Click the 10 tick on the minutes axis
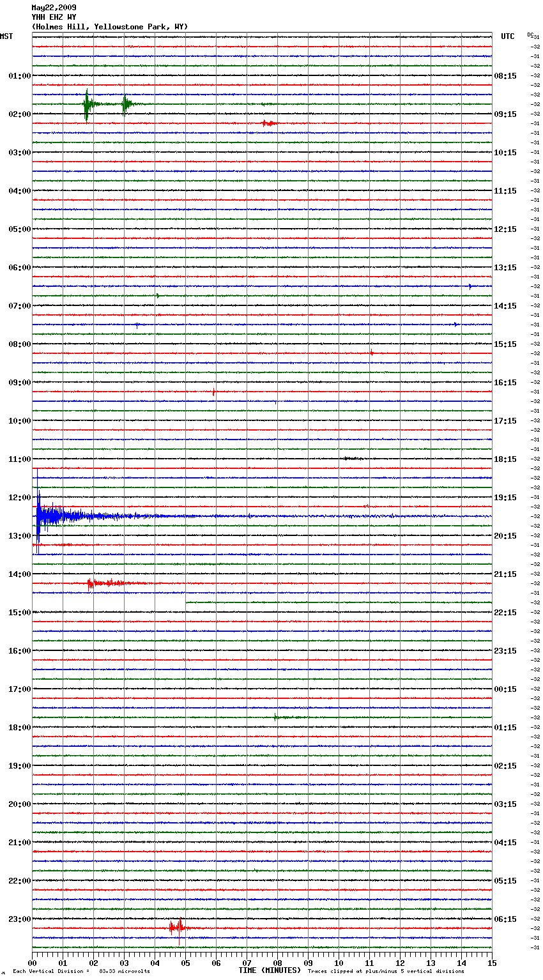This screenshot has height=980, width=543. [x=339, y=963]
